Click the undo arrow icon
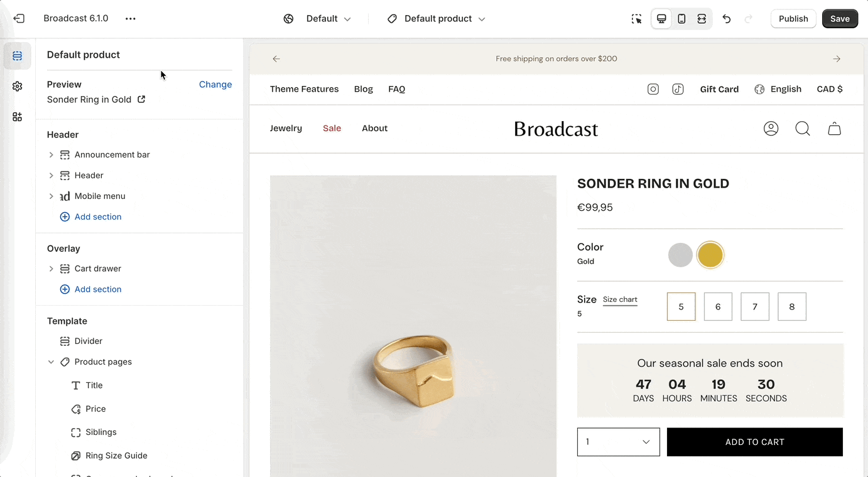The height and width of the screenshot is (477, 868). click(727, 19)
